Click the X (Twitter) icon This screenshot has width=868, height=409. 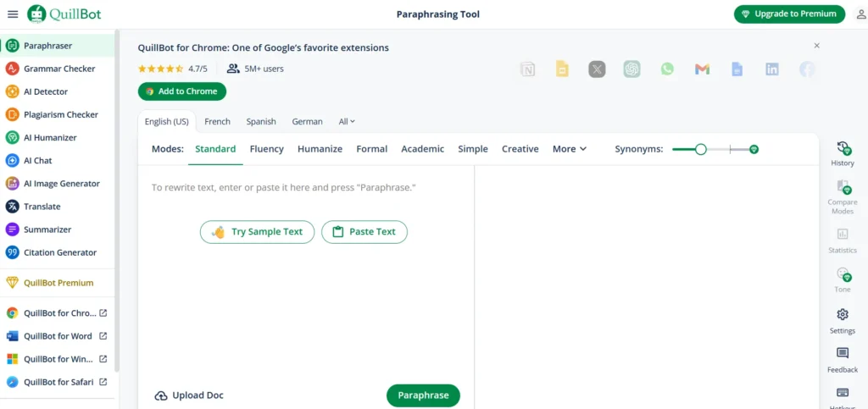597,69
